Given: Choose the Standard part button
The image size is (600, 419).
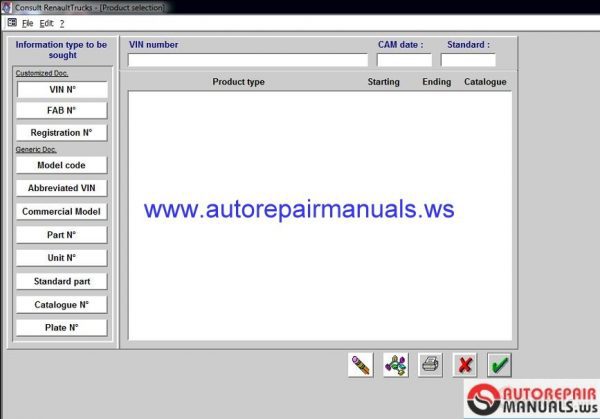Looking at the screenshot, I should pyautogui.click(x=62, y=282).
